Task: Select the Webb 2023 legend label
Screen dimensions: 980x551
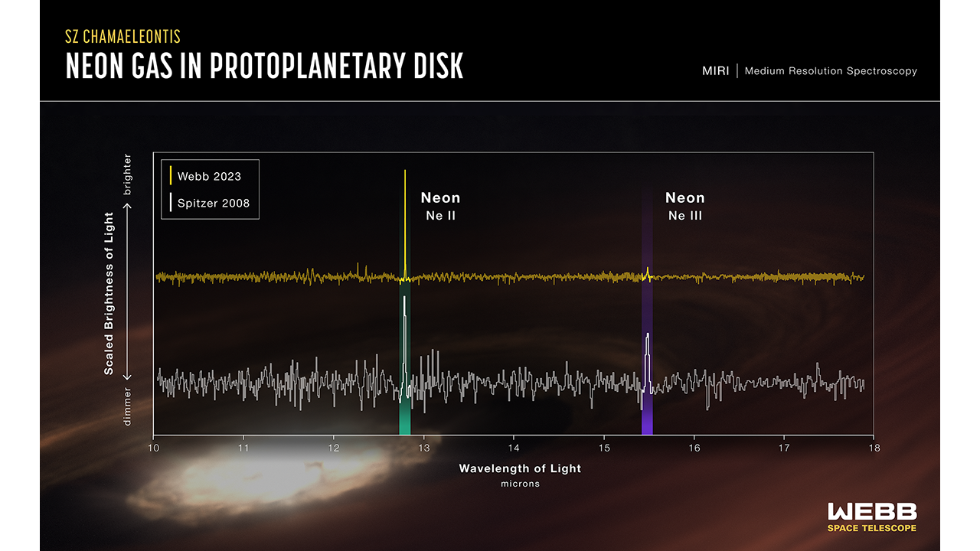Action: (209, 176)
